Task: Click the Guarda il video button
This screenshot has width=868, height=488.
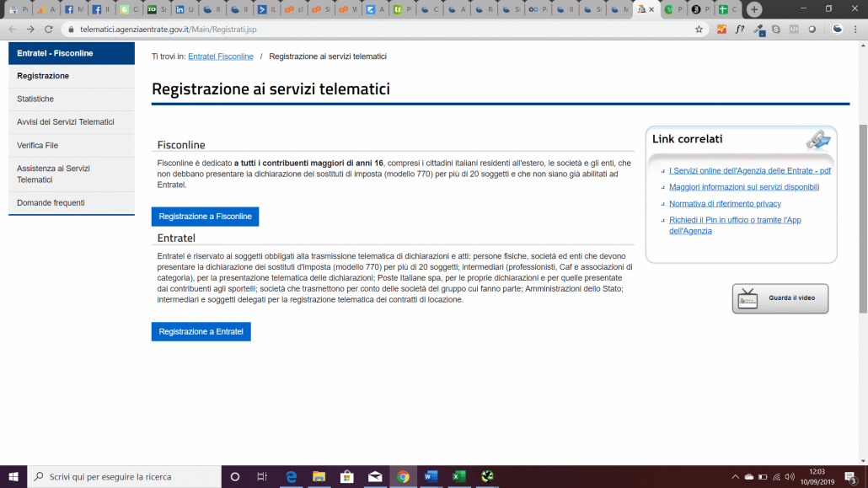Action: click(780, 298)
